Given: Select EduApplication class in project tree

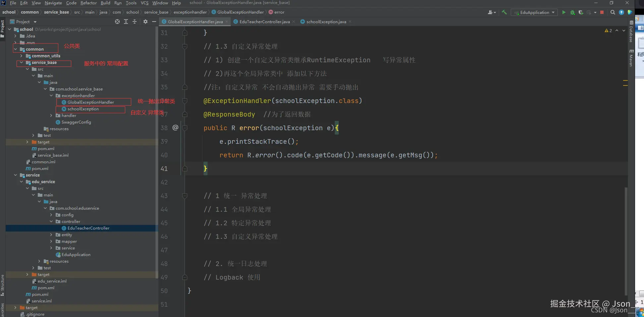Looking at the screenshot, I should pyautogui.click(x=76, y=255).
